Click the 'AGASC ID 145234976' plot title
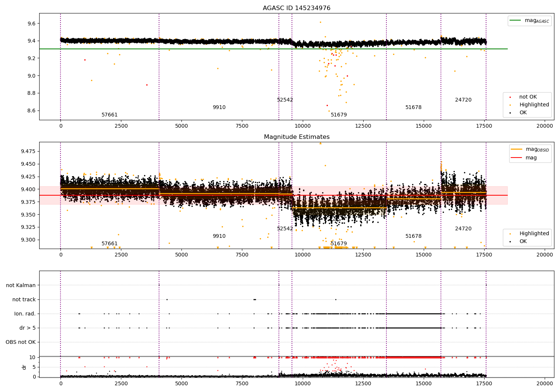The image size is (560, 392). point(296,8)
